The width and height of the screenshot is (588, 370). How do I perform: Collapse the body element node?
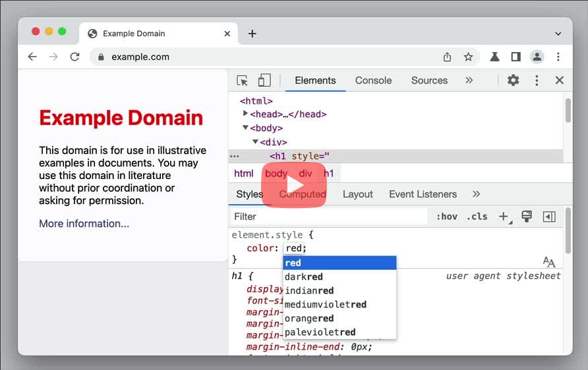245,128
